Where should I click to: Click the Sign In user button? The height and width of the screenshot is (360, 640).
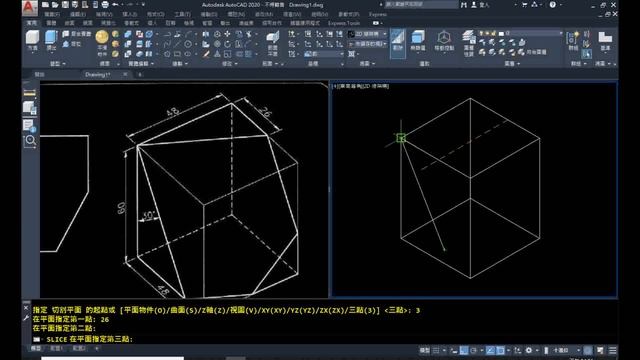(x=480, y=5)
